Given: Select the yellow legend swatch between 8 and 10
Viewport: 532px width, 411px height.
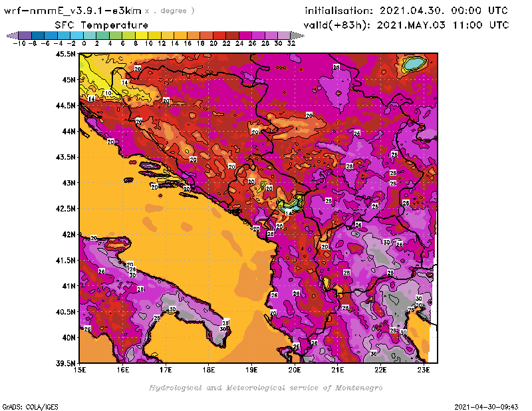Looking at the screenshot, I should point(142,35).
